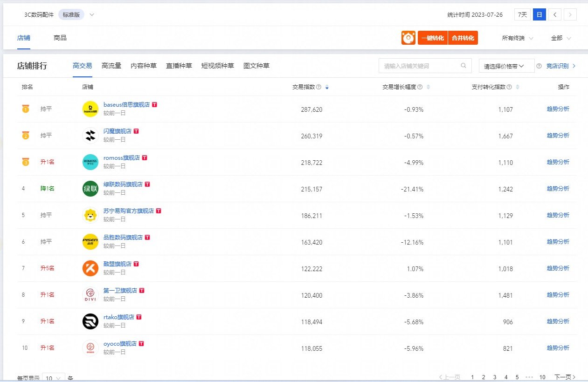Click the rank 3 medal icon
Image resolution: width=588 pixels, height=382 pixels.
(26, 162)
